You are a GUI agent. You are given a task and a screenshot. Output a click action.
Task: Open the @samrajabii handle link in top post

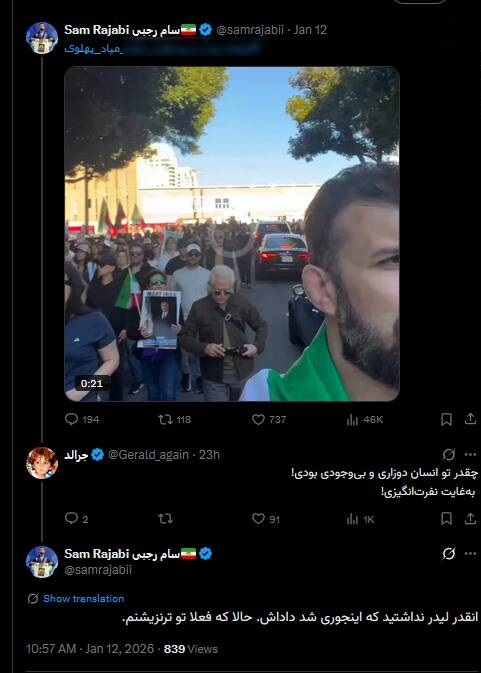tap(250, 30)
